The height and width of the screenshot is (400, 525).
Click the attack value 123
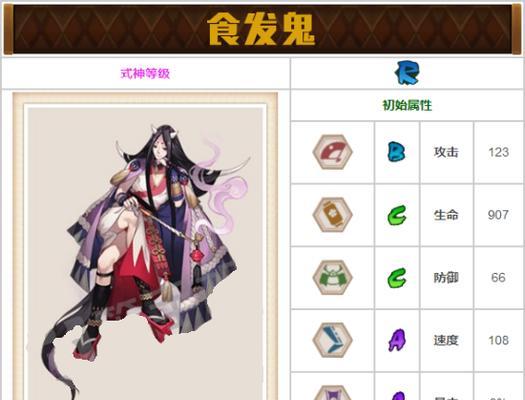499,152
